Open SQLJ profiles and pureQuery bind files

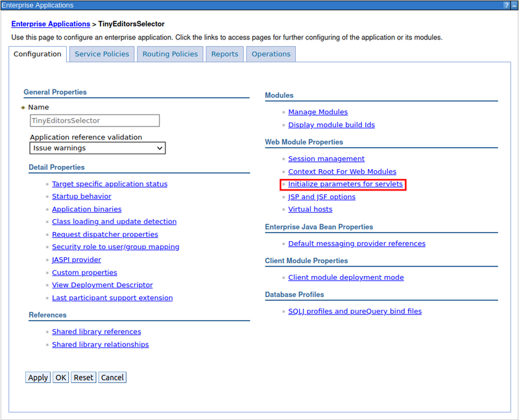(x=355, y=310)
